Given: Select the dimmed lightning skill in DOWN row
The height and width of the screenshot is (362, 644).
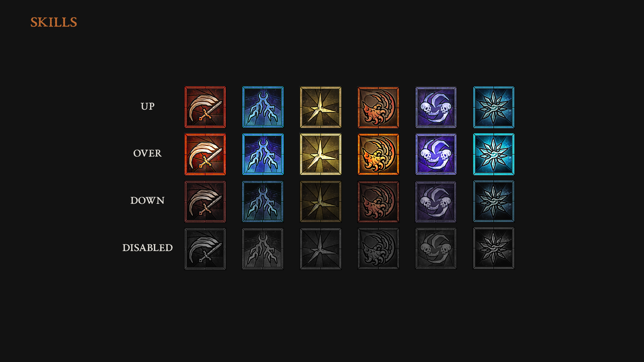Looking at the screenshot, I should [x=263, y=201].
